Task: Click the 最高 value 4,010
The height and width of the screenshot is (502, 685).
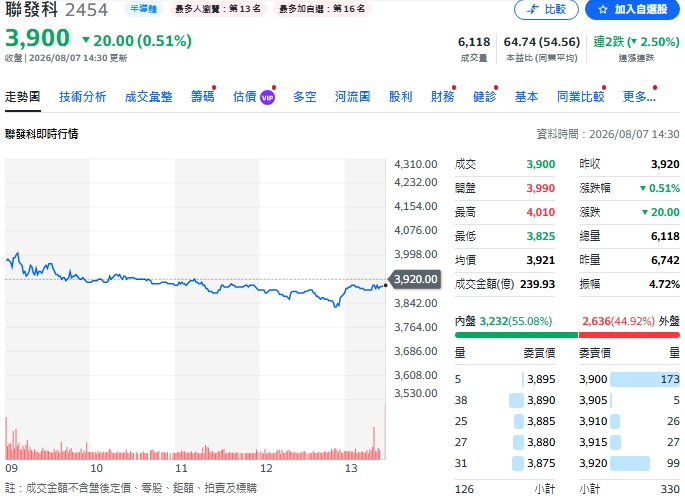Action: tap(540, 212)
